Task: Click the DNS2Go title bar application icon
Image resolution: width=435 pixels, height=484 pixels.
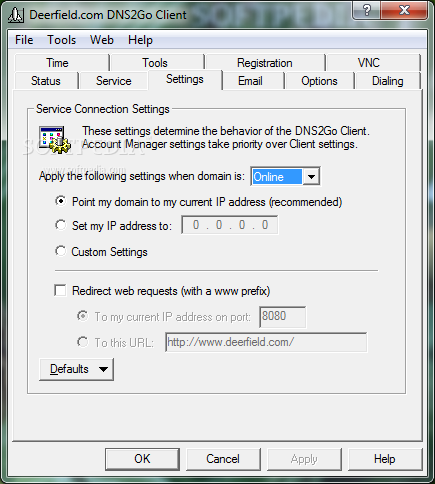Action: 16,15
